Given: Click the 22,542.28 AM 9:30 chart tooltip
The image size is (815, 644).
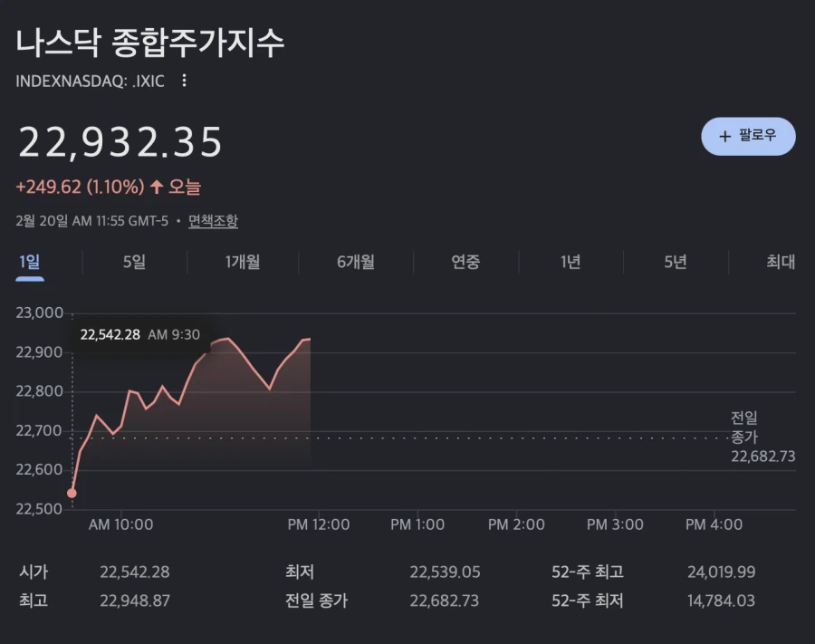Looking at the screenshot, I should pyautogui.click(x=140, y=334).
